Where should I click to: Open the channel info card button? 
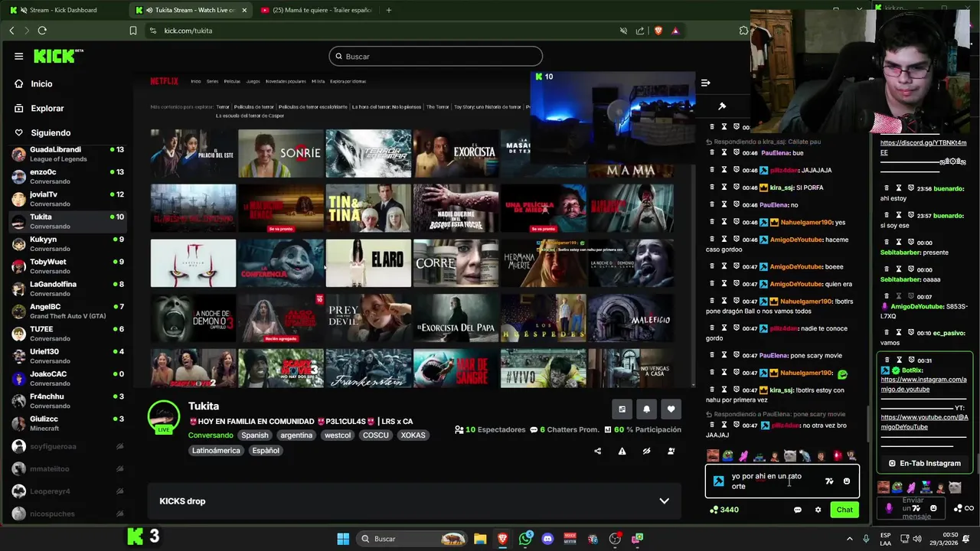622,409
